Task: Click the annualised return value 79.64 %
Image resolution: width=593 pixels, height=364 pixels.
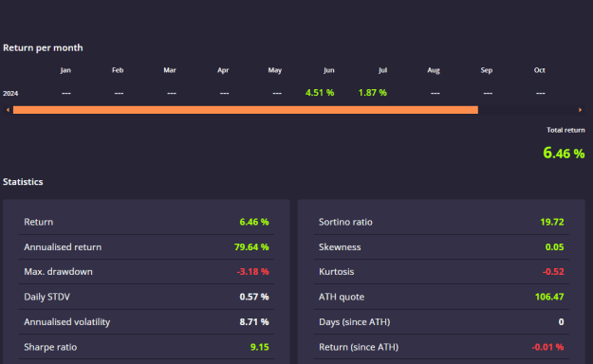Action: [x=251, y=246]
